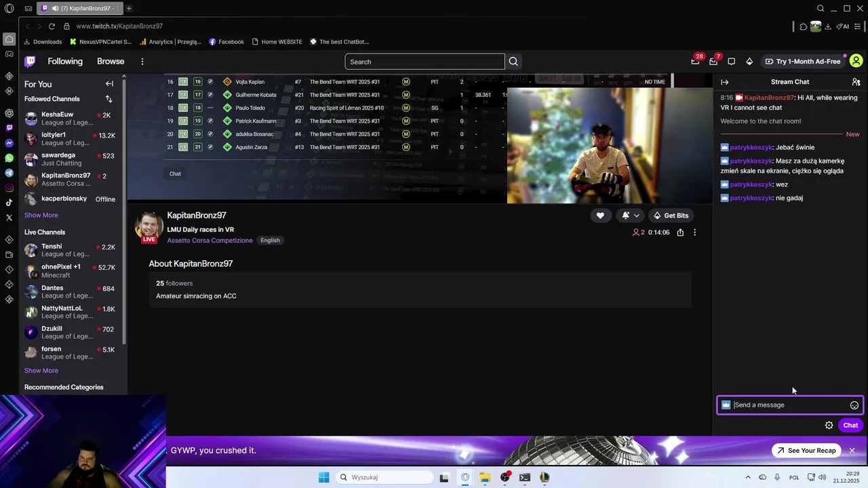868x488 pixels.
Task: Show hidden system tray icons chevron
Action: click(748, 477)
